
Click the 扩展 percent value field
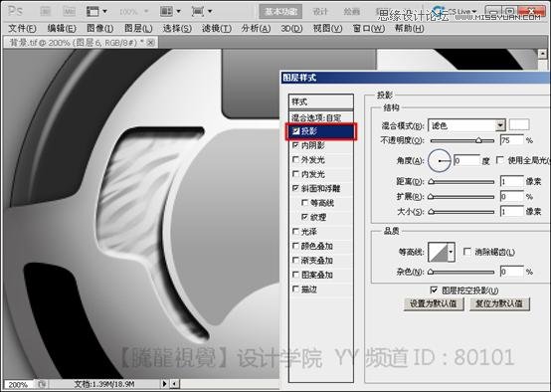click(511, 197)
